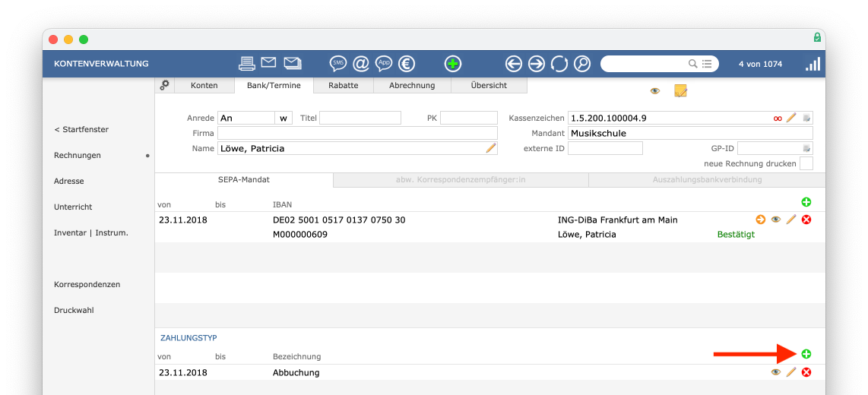Edit the ING-DiBa mandate with pencil icon
This screenshot has width=868, height=395.
(791, 220)
